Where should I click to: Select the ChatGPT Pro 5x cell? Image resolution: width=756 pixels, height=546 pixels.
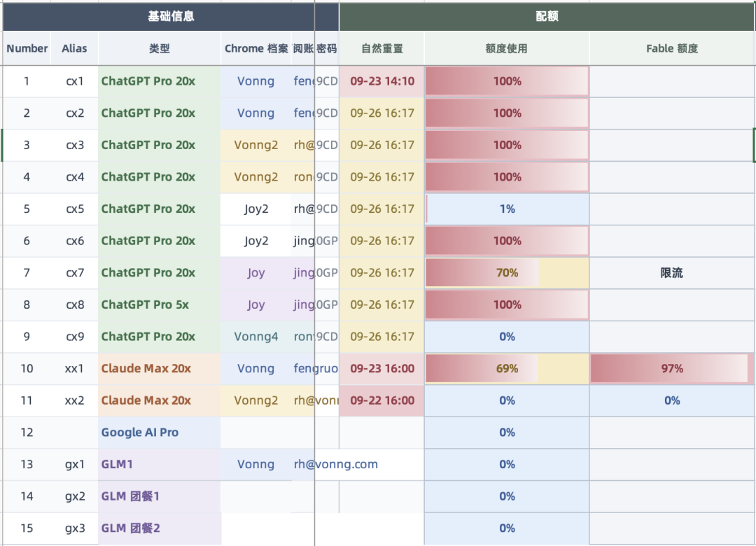click(160, 304)
